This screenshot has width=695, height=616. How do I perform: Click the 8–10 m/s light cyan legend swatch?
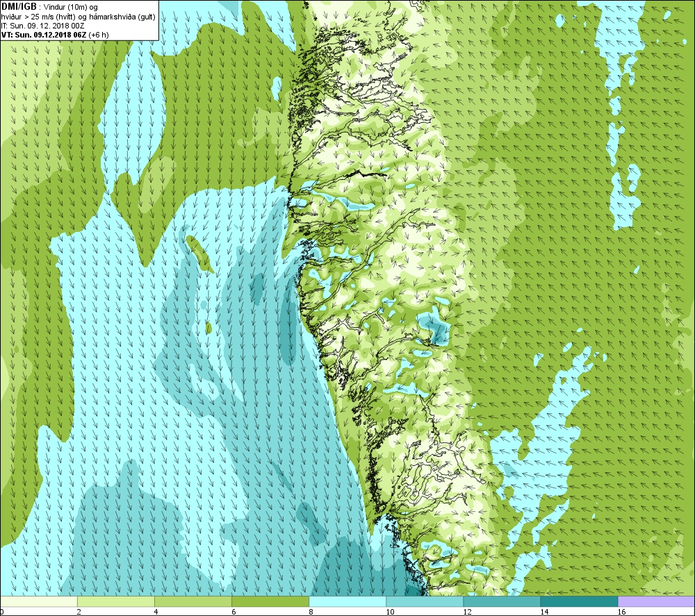pyautogui.click(x=347, y=601)
